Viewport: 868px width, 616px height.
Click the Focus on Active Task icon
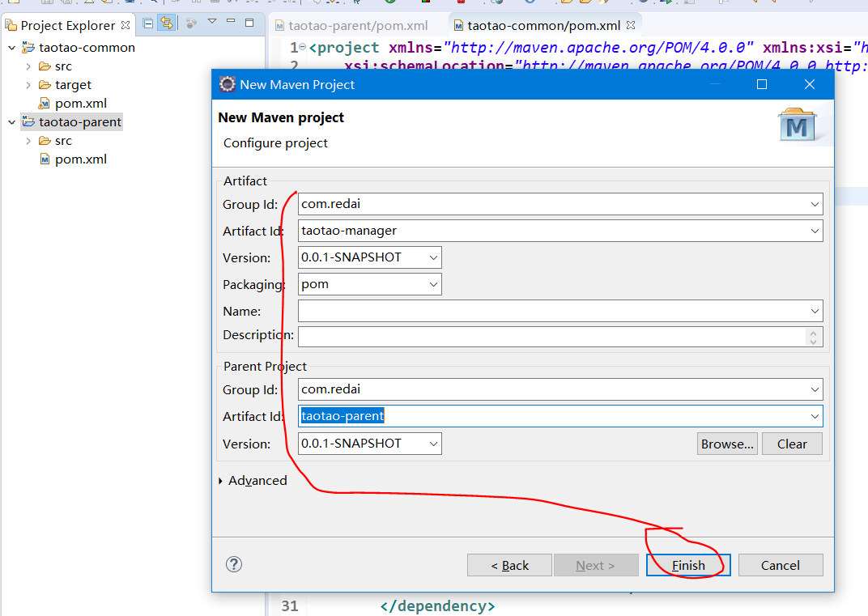pos(191,23)
